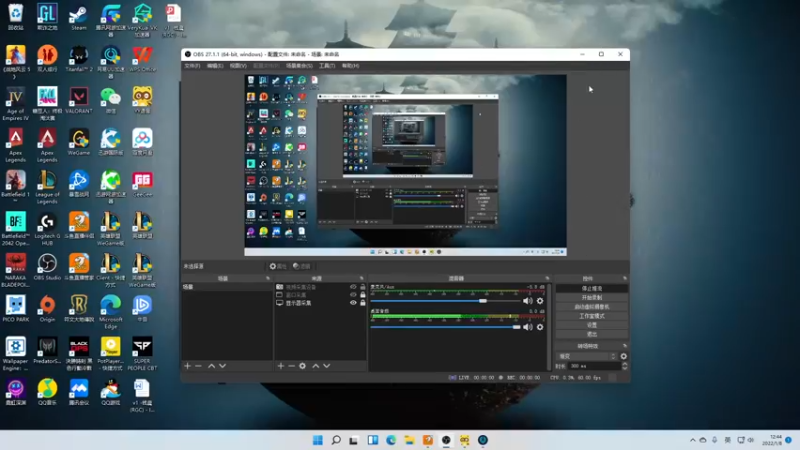
Task: Open WPS Office desktop shortcut
Action: coord(142,59)
